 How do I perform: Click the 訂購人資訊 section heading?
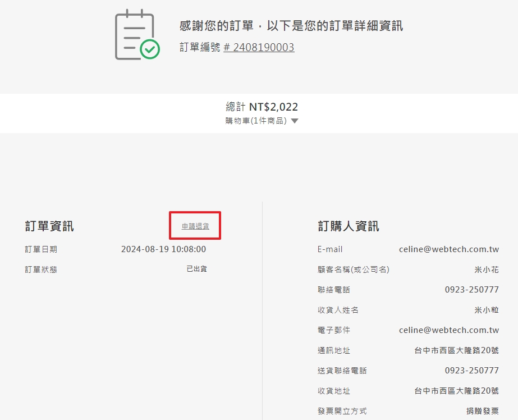[348, 226]
